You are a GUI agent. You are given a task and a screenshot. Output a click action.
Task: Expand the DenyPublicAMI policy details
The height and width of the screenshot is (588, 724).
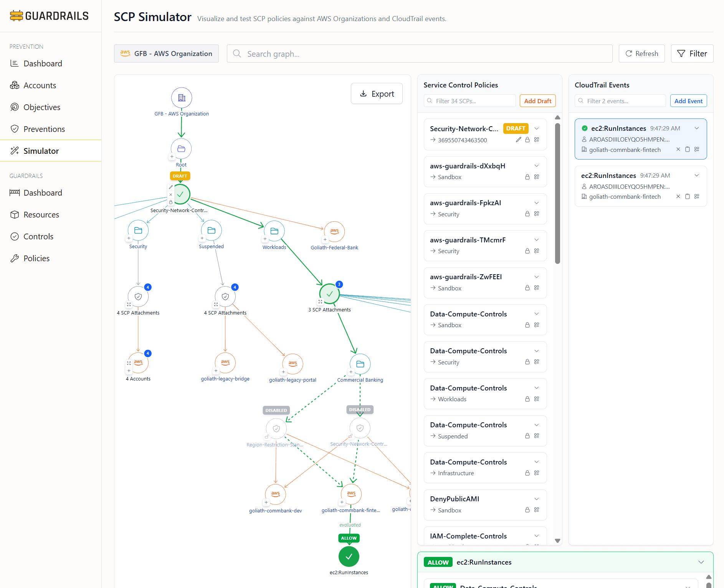[x=536, y=499]
